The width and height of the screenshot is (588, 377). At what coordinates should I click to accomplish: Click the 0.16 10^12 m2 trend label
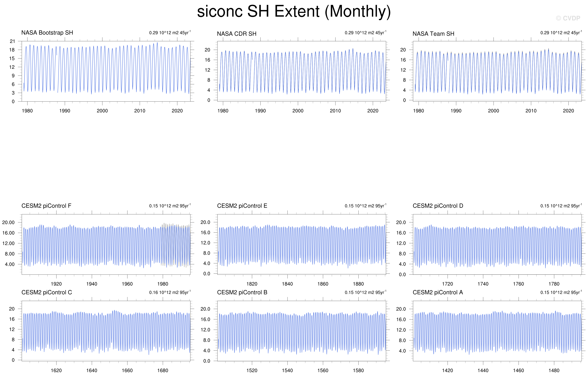coord(170,292)
